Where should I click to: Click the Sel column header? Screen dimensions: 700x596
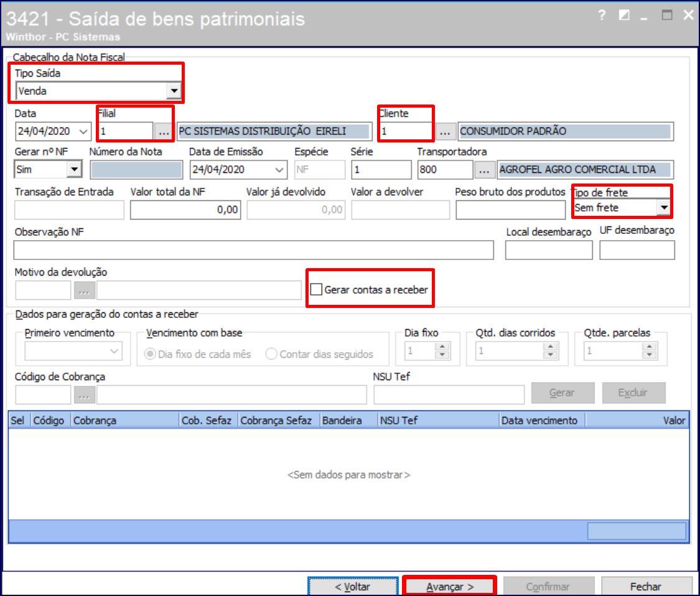tap(18, 421)
